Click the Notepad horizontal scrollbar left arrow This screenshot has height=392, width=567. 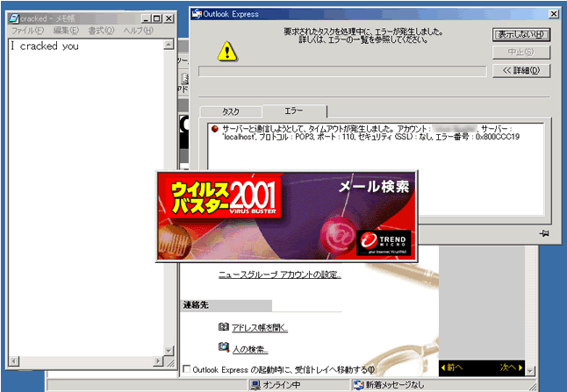click(x=14, y=361)
